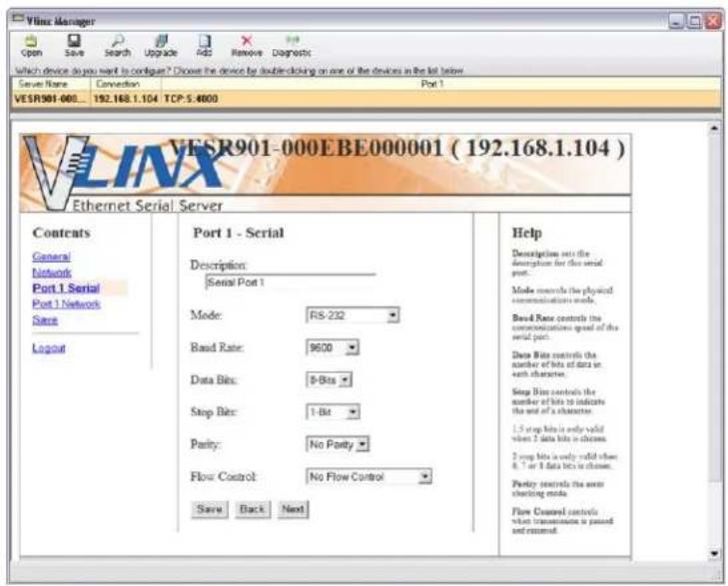Start the firmware Upgrade tool
Screen dimensions: 728x586
coord(161,46)
